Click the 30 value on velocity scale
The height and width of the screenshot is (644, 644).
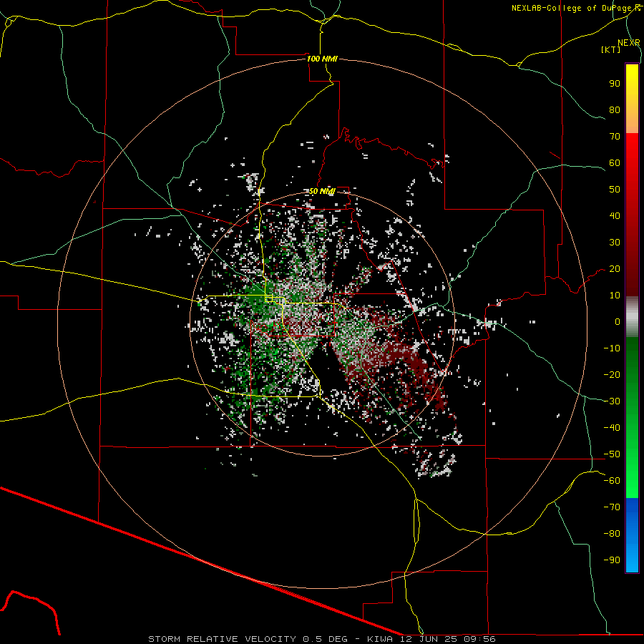[615, 243]
